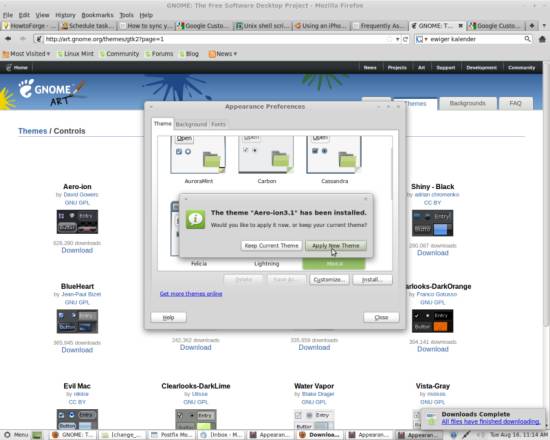Switch to Frequently As... tab
Viewport: 550px width, 440px height.
pos(380,26)
